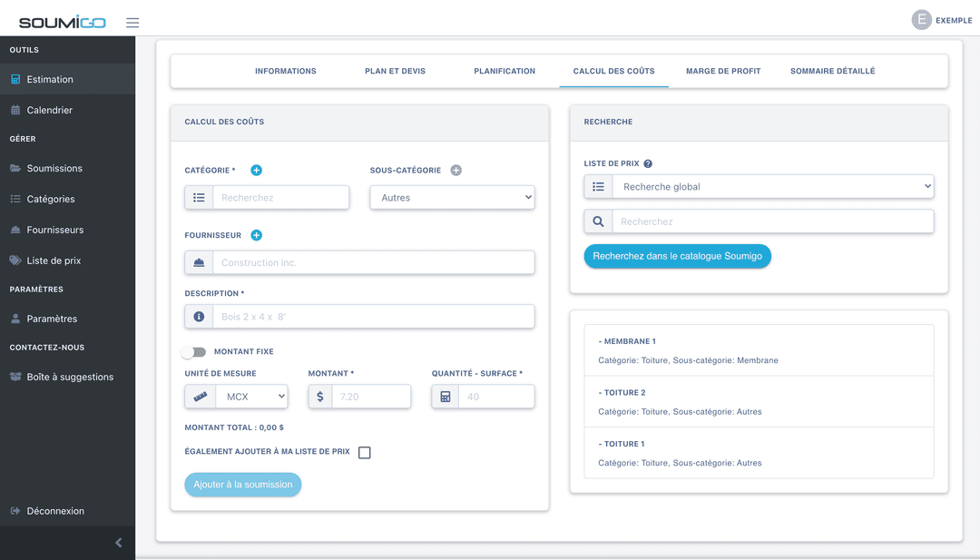Open the Exemple user avatar
This screenshot has height=560, width=980.
(921, 20)
